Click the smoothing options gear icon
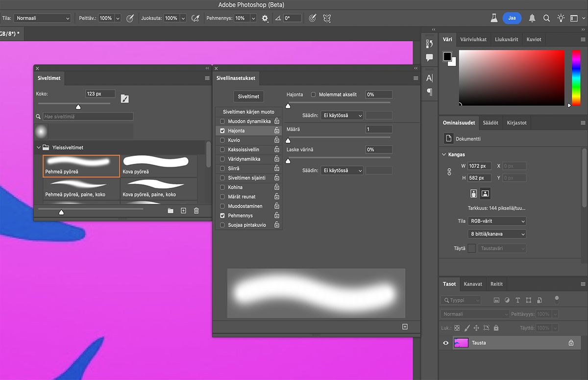Screen dimensions: 588x380 265,18
